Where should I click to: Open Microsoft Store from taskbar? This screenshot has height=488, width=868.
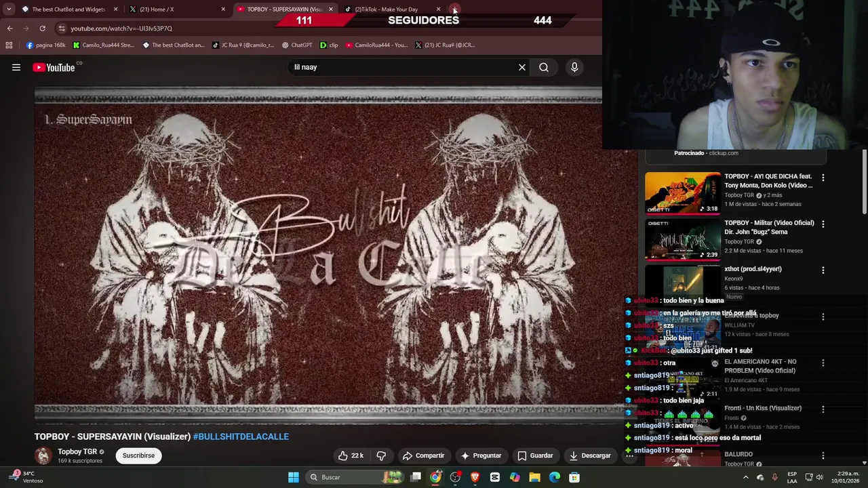(x=574, y=477)
